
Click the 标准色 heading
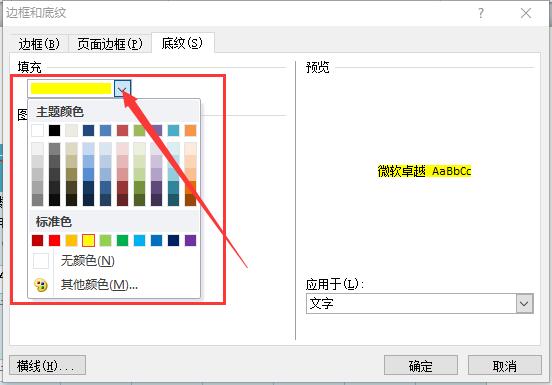[x=54, y=222]
